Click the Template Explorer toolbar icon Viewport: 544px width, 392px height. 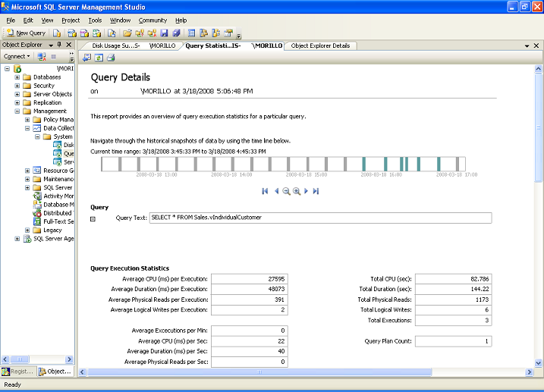point(215,33)
